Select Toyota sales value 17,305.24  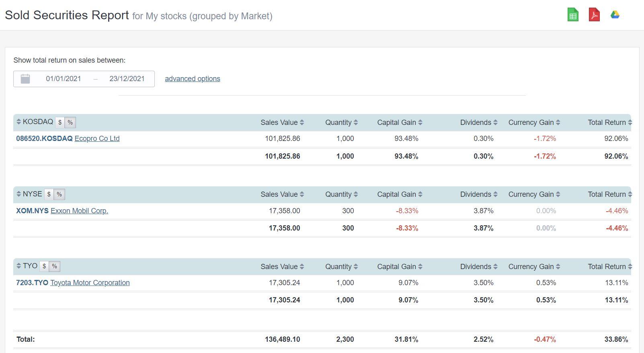pyautogui.click(x=285, y=283)
